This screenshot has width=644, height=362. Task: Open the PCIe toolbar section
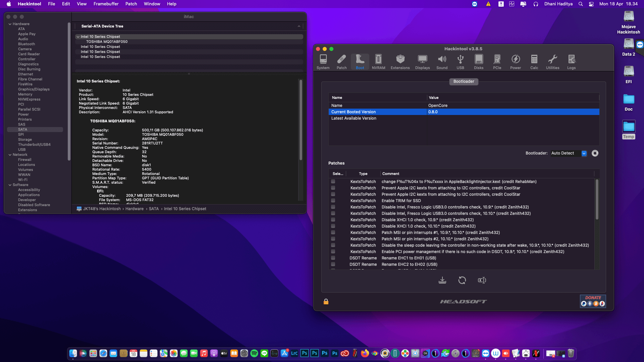(497, 62)
